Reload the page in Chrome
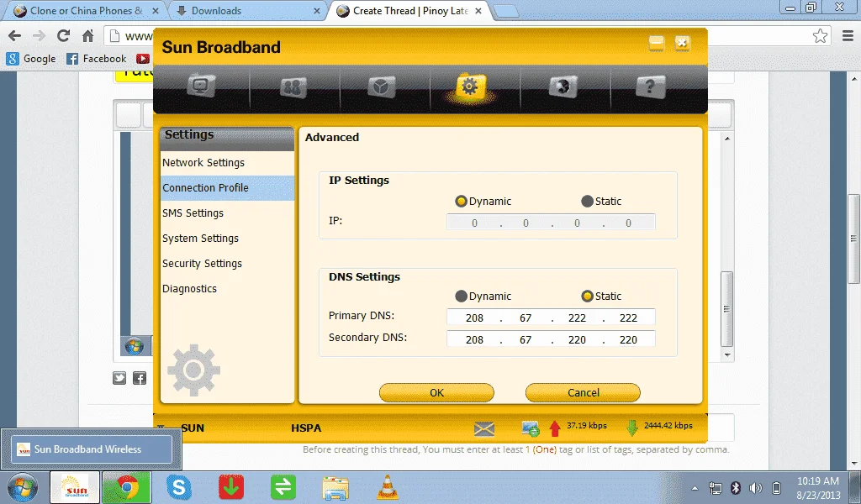The image size is (861, 504). 64,36
